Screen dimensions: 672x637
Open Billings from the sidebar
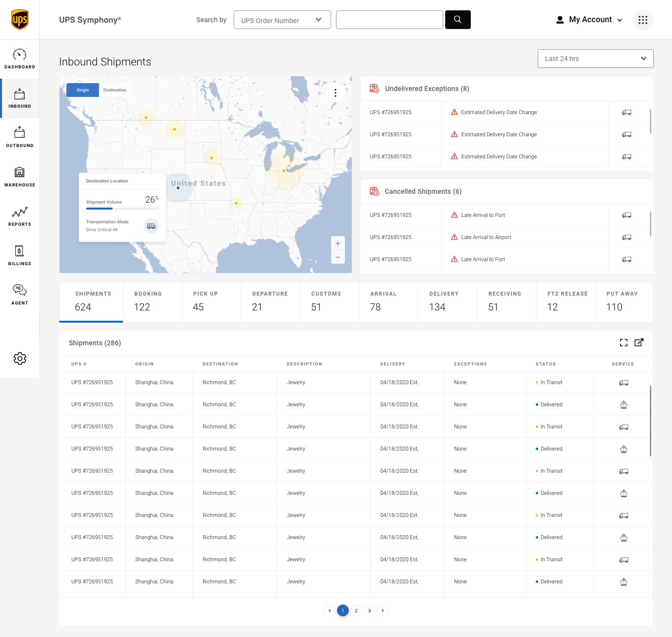[20, 255]
